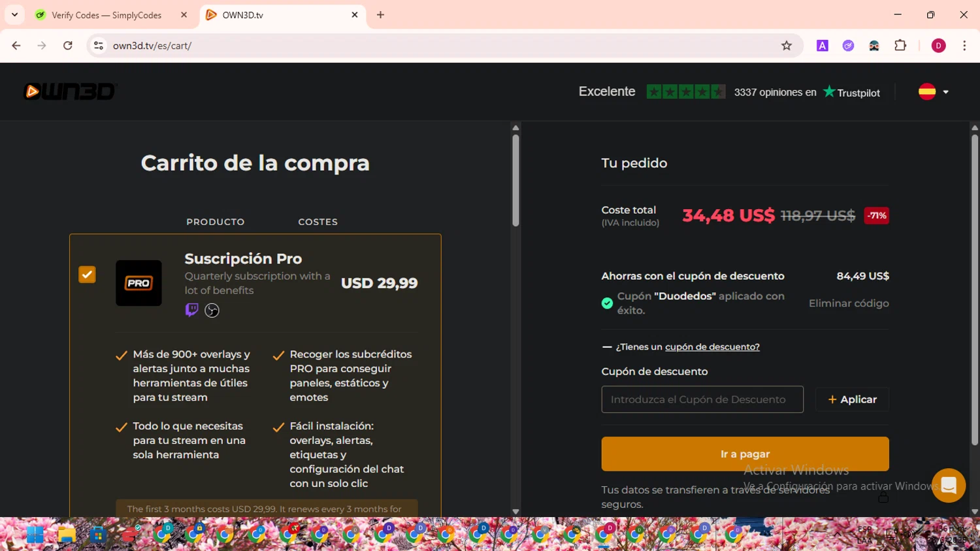This screenshot has height=551, width=980.
Task: Click the address bar URL own3d.tv/es/cart/
Action: 152,46
